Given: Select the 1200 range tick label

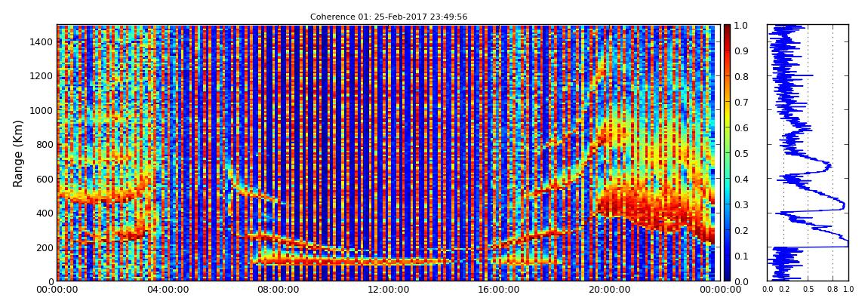Looking at the screenshot, I should (x=42, y=75).
